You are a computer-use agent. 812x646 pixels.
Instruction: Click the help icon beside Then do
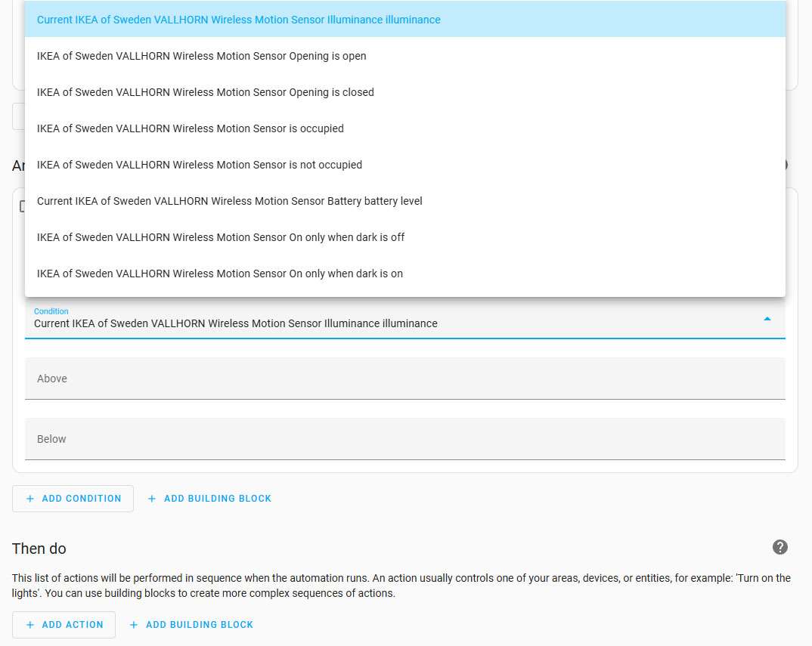(x=780, y=548)
